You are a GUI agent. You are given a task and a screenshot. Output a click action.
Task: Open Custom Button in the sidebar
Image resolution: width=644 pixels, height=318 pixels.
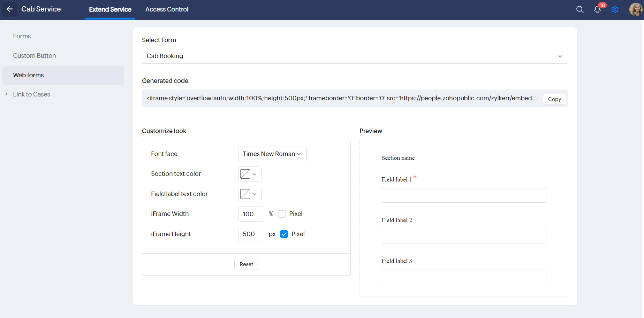[35, 56]
